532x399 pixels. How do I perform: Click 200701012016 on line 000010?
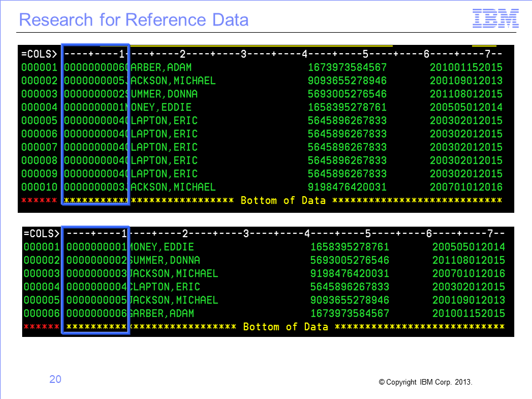[x=466, y=187]
